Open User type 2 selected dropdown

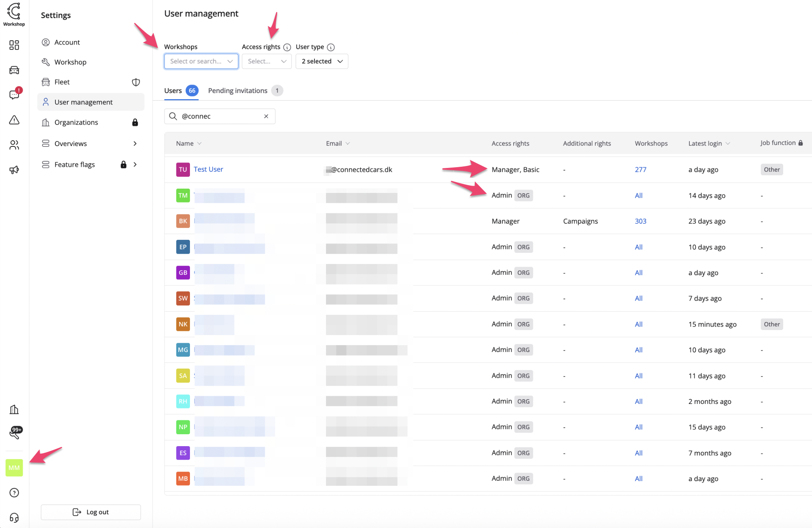click(321, 61)
